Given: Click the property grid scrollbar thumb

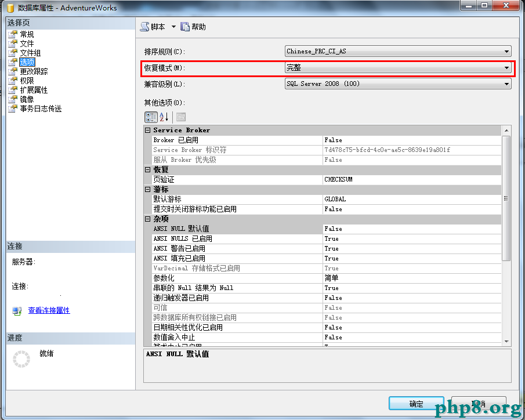Looking at the screenshot, I should click(506, 198).
